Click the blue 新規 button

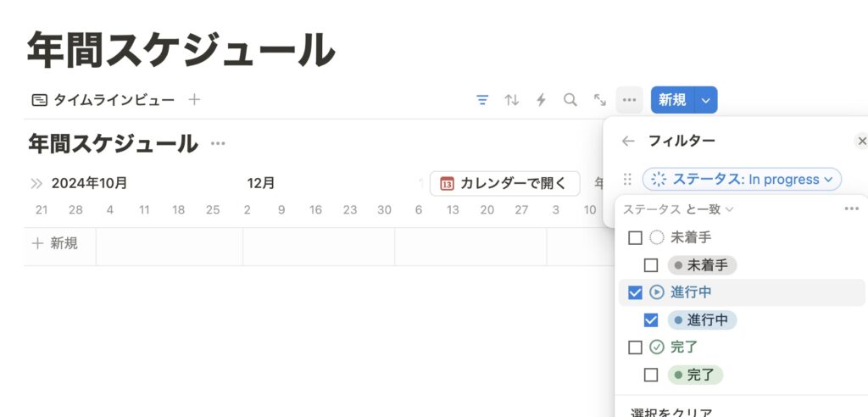click(x=672, y=100)
